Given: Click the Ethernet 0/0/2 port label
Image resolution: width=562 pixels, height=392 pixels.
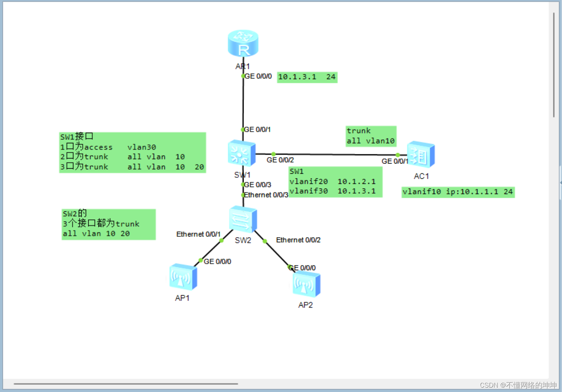Looking at the screenshot, I should tap(298, 240).
